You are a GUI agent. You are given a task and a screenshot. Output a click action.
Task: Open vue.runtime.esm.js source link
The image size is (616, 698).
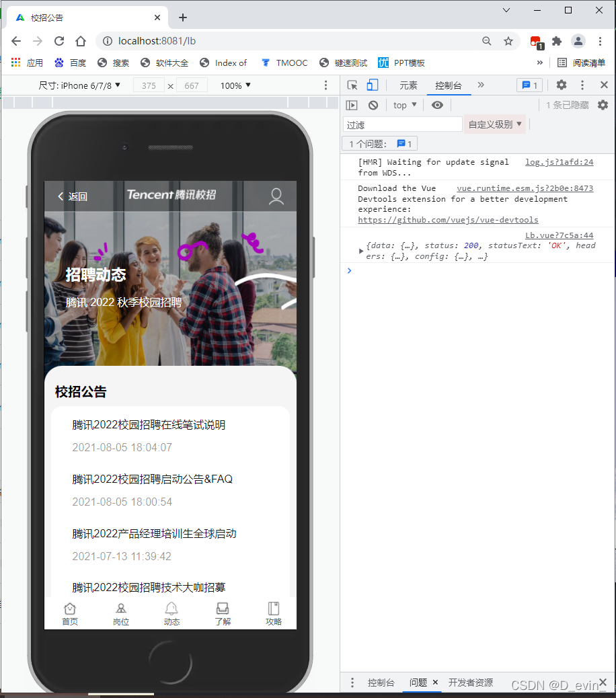[x=525, y=188]
